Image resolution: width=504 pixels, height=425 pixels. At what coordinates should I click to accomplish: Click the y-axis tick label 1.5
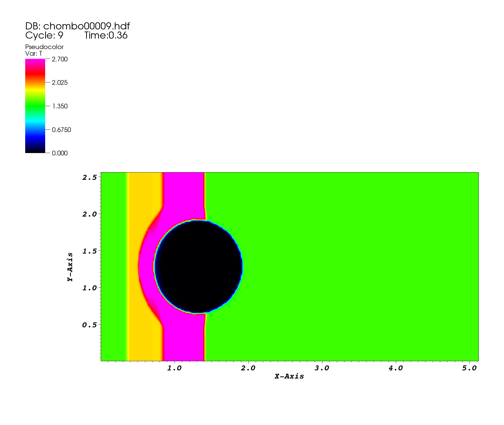click(90, 251)
